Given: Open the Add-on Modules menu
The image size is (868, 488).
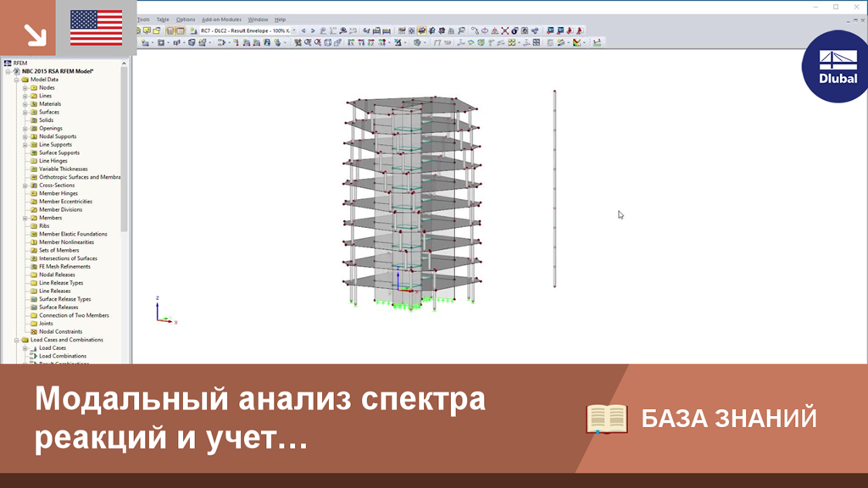Looking at the screenshot, I should tap(221, 19).
